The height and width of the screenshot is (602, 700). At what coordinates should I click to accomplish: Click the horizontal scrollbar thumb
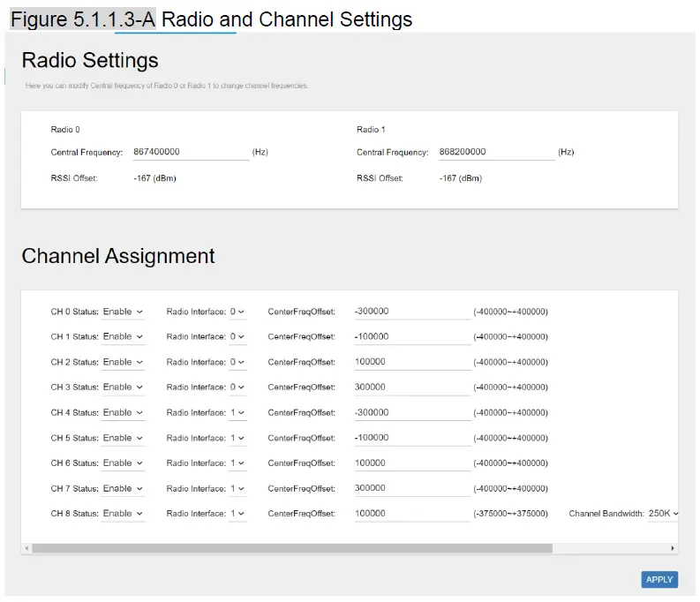coord(291,548)
